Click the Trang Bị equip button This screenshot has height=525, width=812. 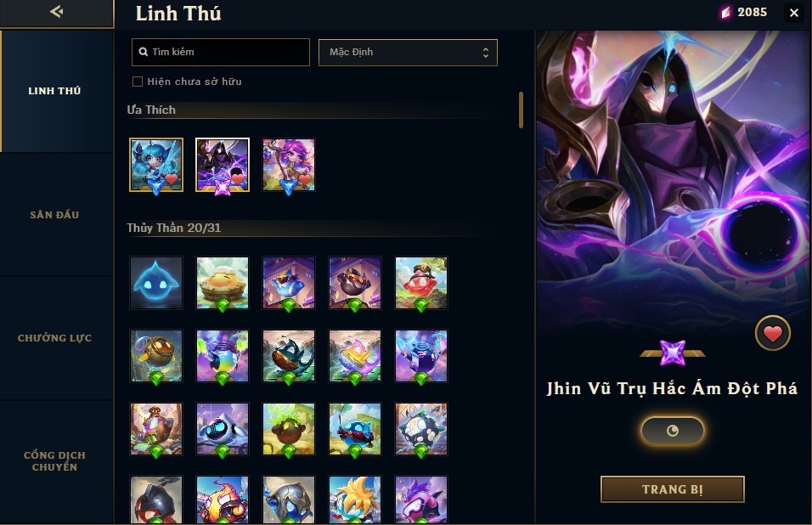coord(672,489)
